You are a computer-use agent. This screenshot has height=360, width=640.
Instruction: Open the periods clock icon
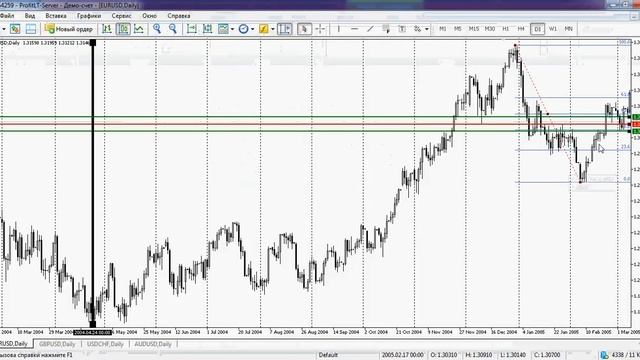click(244, 29)
